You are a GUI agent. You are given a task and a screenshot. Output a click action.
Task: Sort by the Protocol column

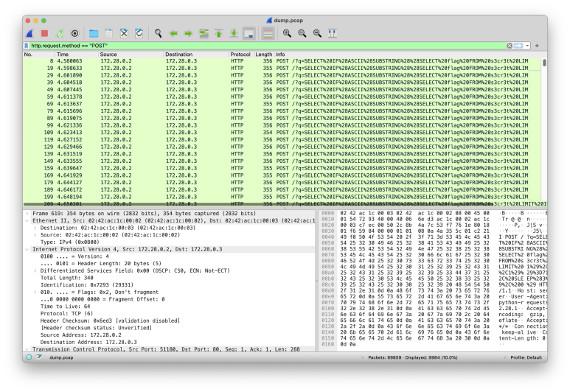pyautogui.click(x=240, y=55)
